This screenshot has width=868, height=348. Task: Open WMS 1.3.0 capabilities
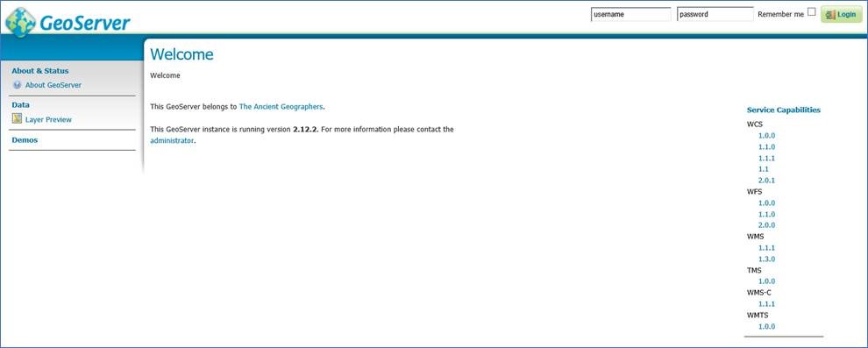[x=766, y=259]
